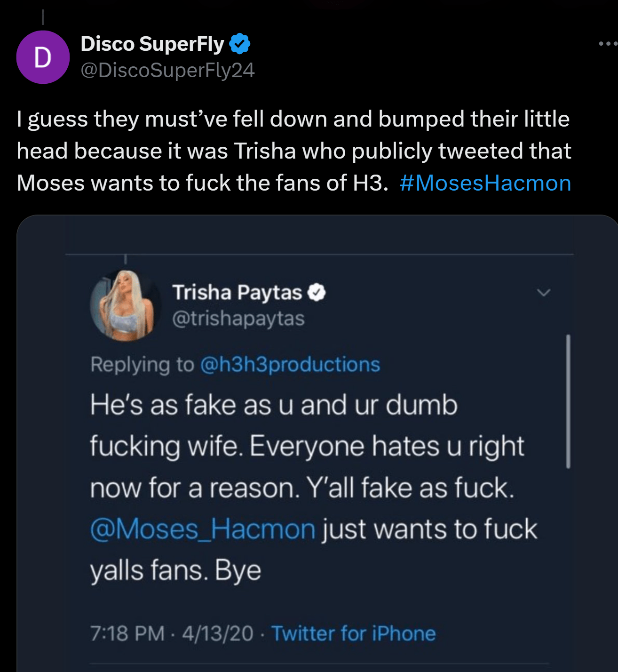Click the @DiscoSuperFly24 handle
The height and width of the screenshot is (672, 618).
pos(167,71)
